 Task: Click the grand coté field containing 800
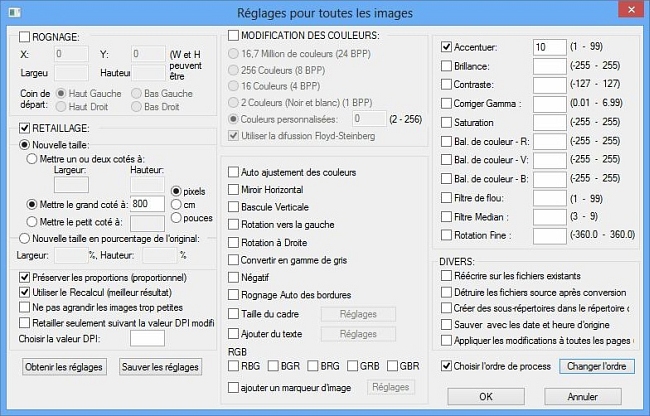[x=147, y=204]
